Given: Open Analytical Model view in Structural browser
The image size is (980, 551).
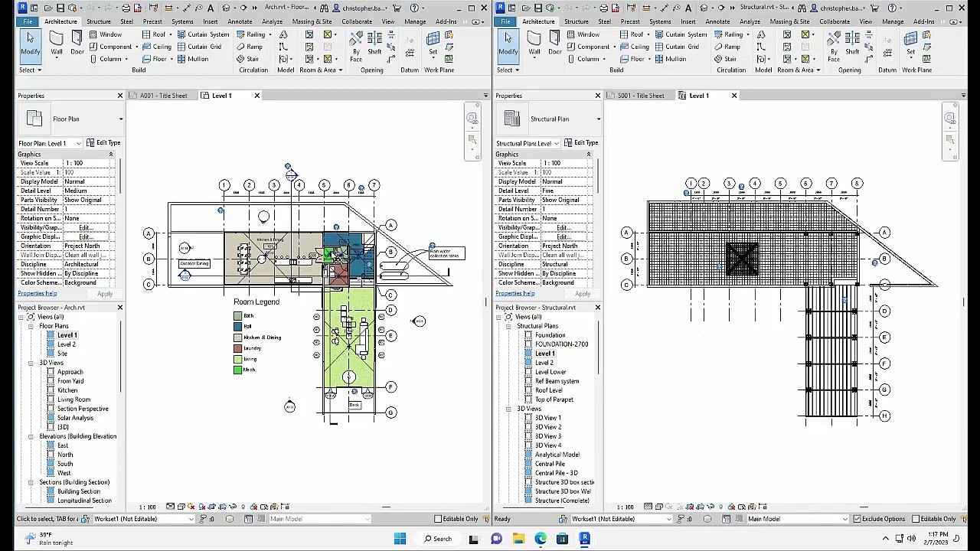Looking at the screenshot, I should point(557,455).
